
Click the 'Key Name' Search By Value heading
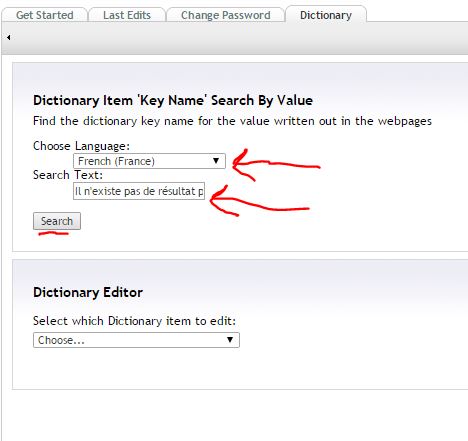[173, 100]
